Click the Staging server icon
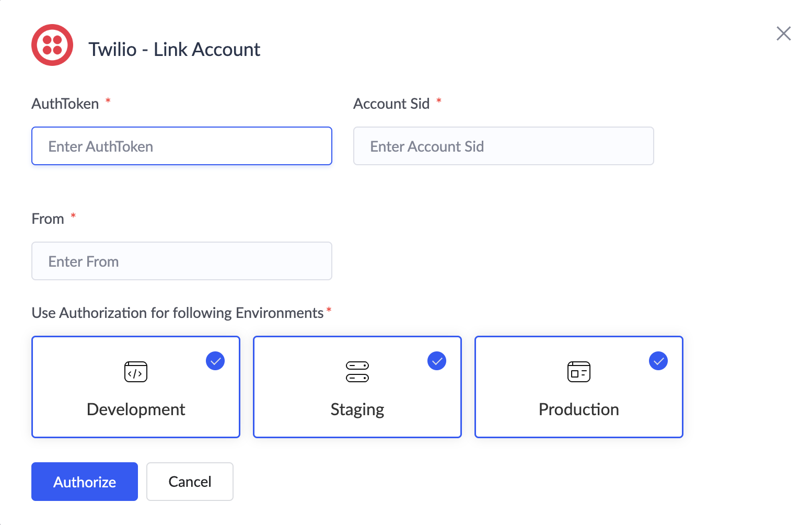The image size is (812, 525). pyautogui.click(x=357, y=372)
